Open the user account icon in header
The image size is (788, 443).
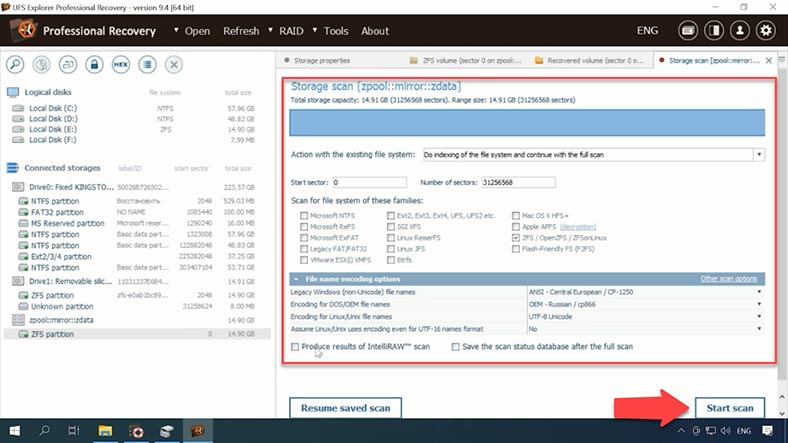click(x=740, y=31)
